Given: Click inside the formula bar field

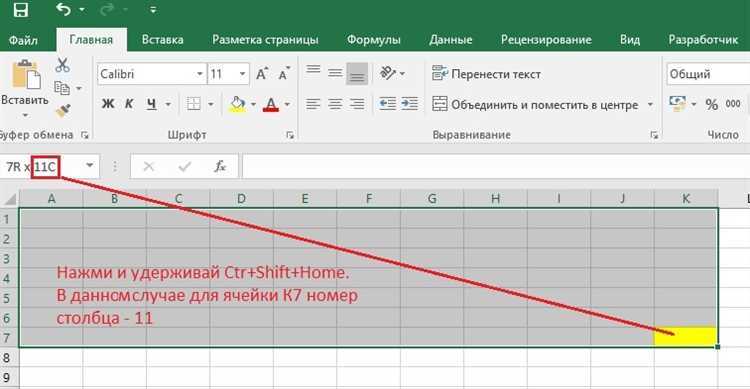Looking at the screenshot, I should (496, 167).
